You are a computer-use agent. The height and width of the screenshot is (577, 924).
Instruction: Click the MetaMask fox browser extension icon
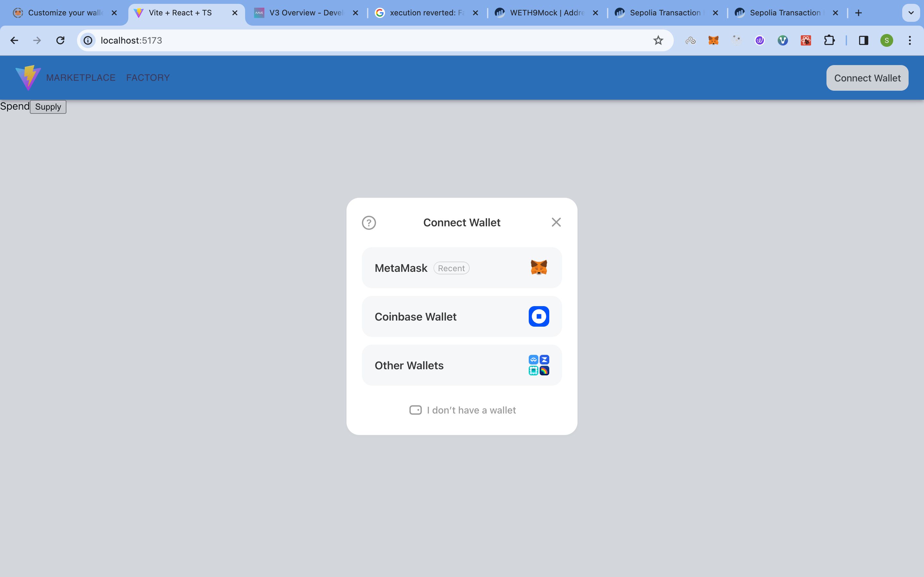tap(713, 40)
